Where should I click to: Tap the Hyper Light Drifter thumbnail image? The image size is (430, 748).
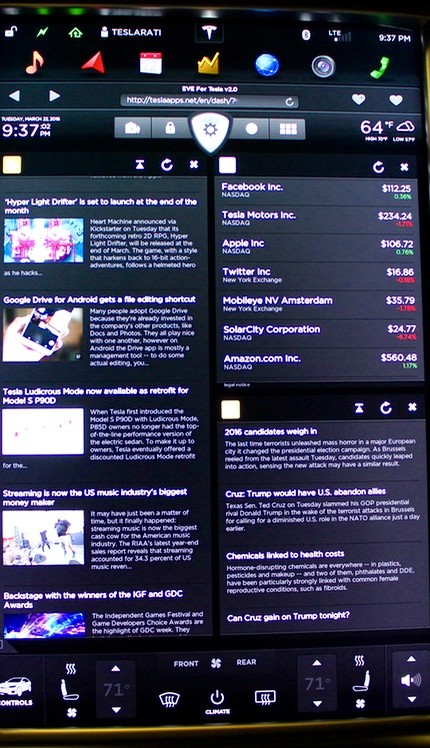pos(43,241)
